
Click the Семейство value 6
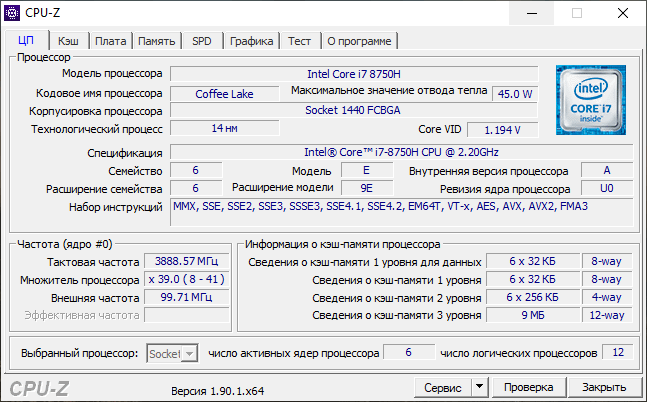pos(196,170)
